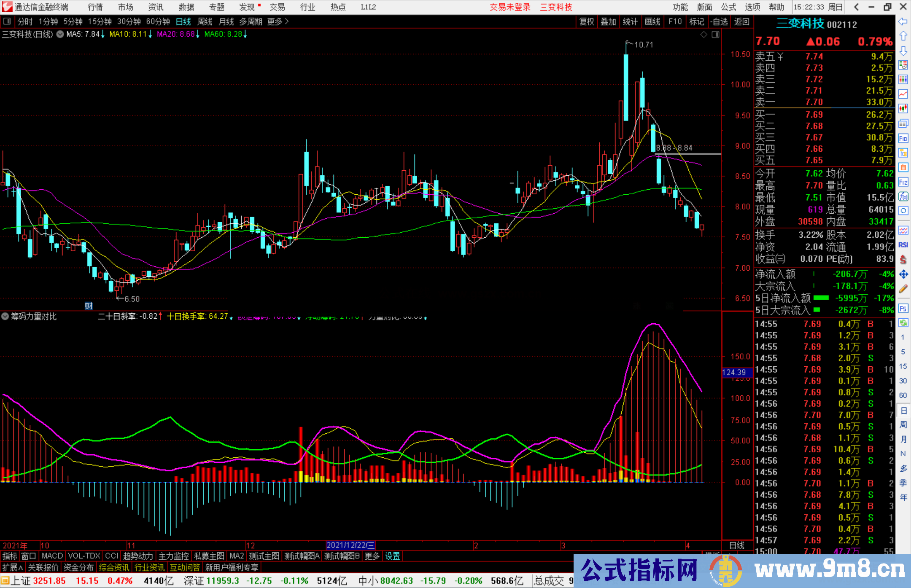Screen dimensions: 911x588
Task: Switch to the MACD indicator tab
Action: 51,556
